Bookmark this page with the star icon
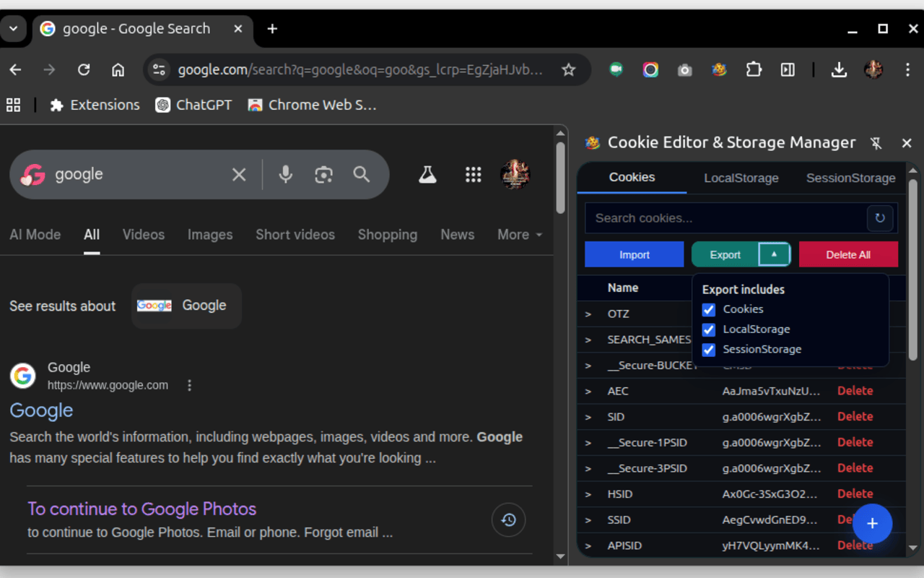This screenshot has width=924, height=578. click(569, 70)
